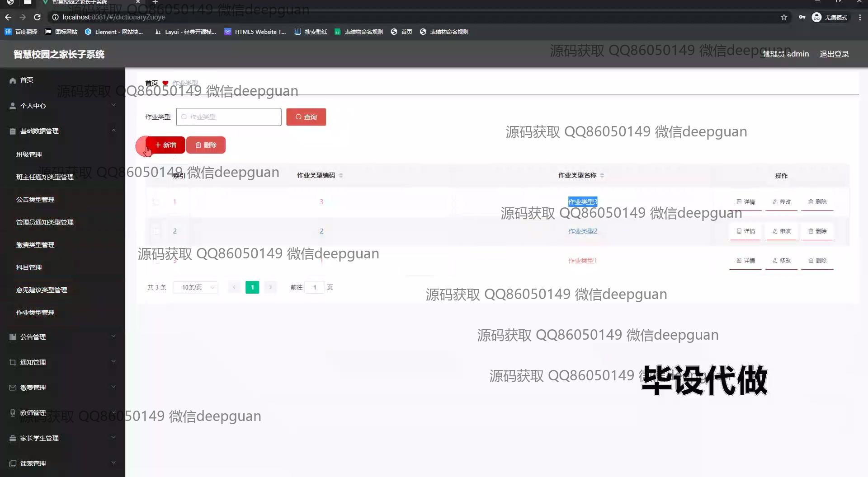Viewport: 868px width, 477px height.
Task: Expand the 公告管理 sidebar menu
Action: click(62, 337)
